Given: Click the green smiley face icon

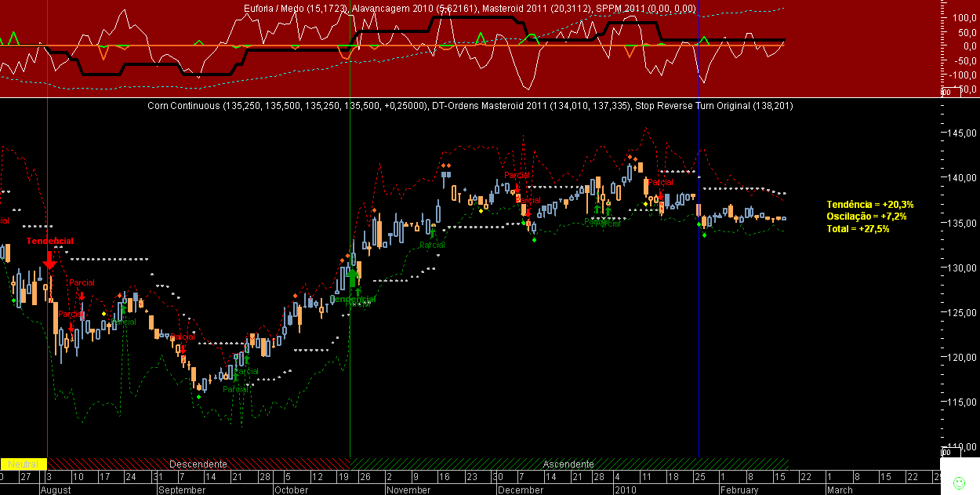Looking at the screenshot, I should (x=957, y=482).
